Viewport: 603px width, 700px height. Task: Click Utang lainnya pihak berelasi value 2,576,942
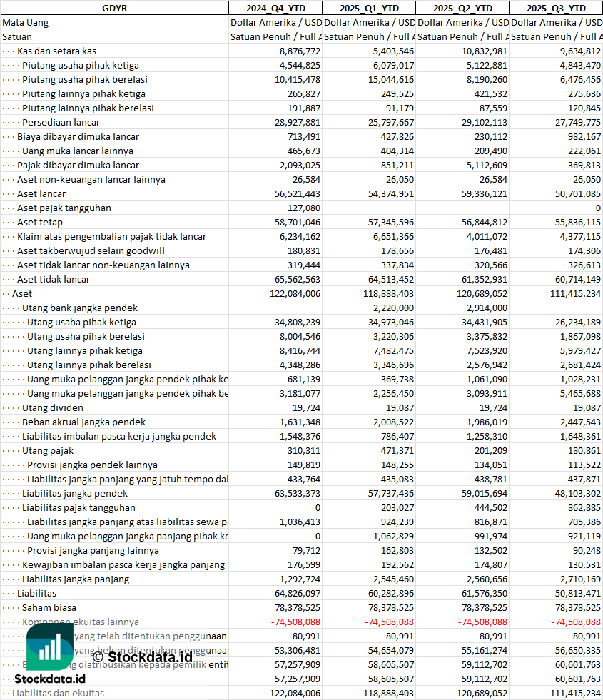487,365
